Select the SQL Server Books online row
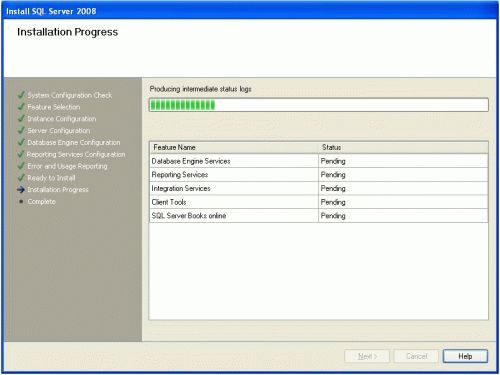Screen dimensions: 500x375 coord(319,216)
